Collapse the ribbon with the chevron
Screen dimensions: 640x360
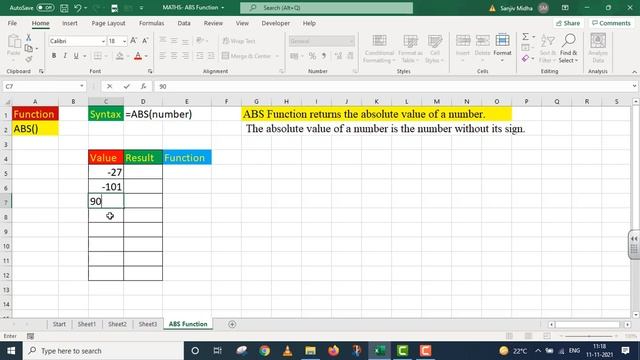point(634,72)
